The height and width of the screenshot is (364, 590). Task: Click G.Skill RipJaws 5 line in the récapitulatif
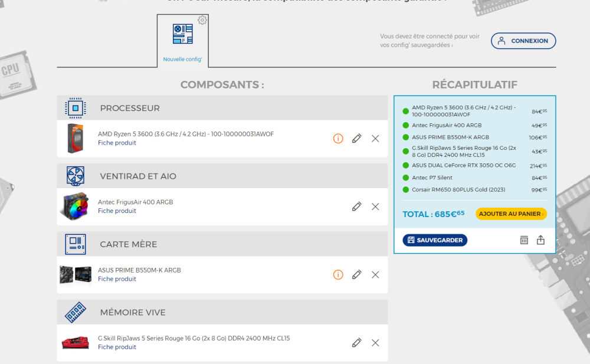[x=464, y=151]
